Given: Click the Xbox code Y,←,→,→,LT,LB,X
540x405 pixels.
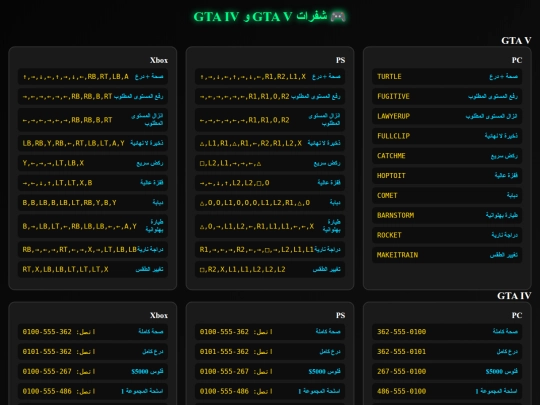Looking at the screenshot, I should tap(53, 163).
